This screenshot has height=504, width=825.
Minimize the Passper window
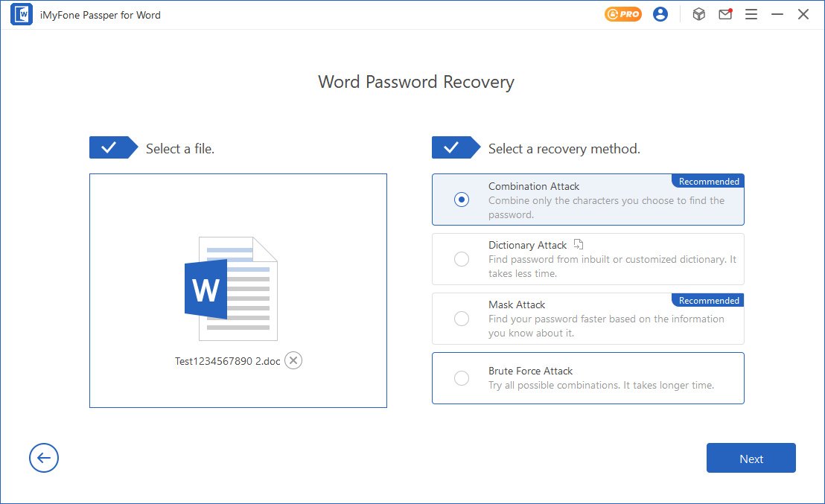click(x=777, y=14)
